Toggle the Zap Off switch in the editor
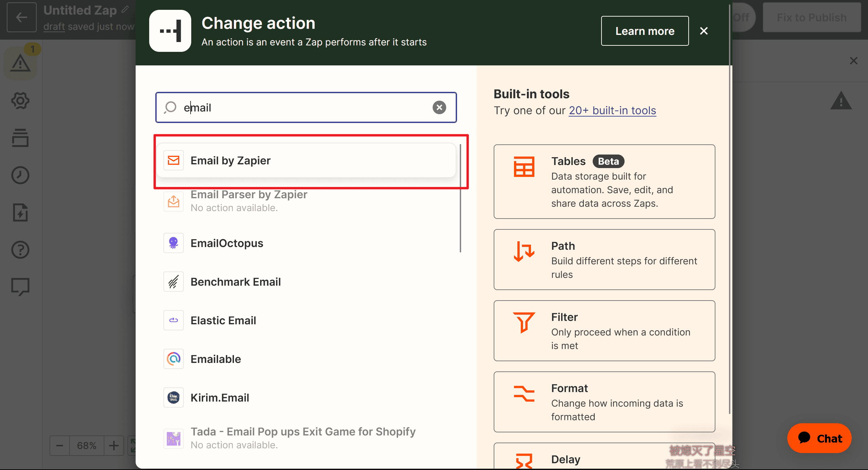This screenshot has width=868, height=470. (743, 17)
